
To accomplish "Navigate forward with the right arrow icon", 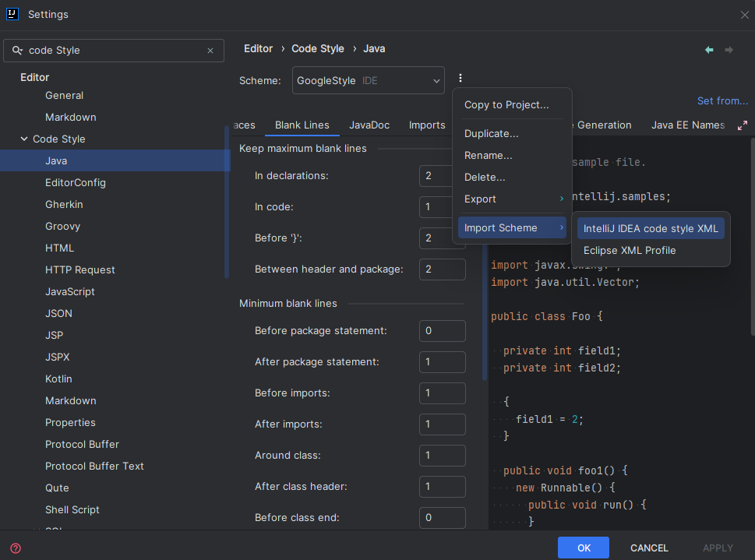I will point(729,50).
